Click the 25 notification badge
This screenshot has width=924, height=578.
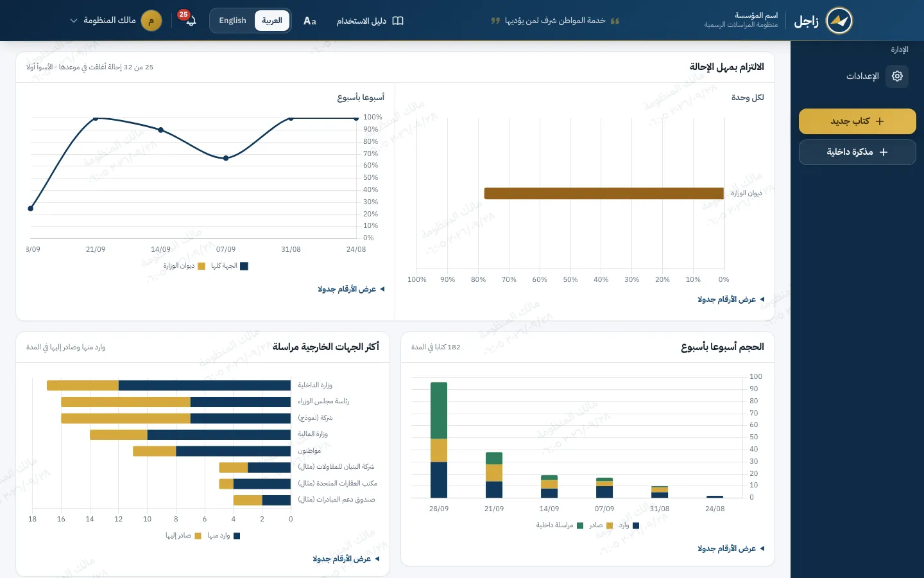point(184,14)
